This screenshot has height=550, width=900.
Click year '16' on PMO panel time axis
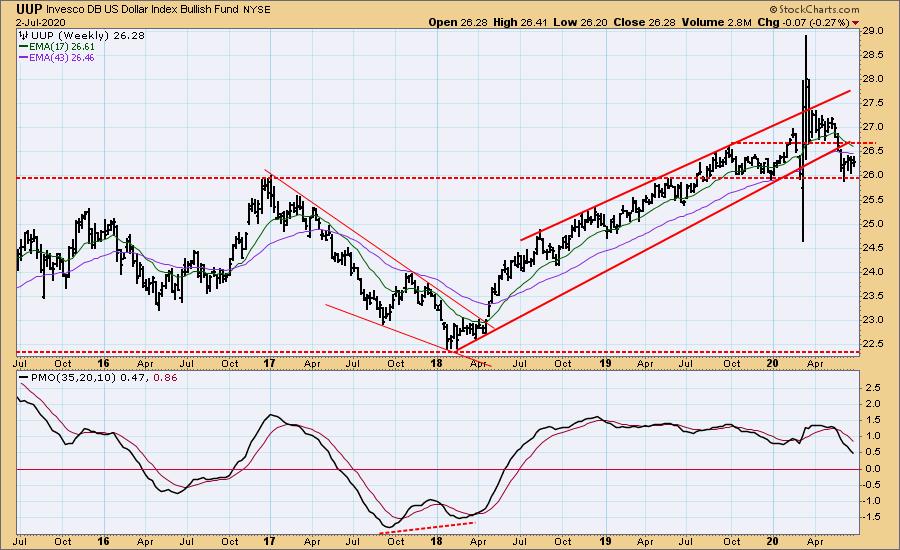103,541
